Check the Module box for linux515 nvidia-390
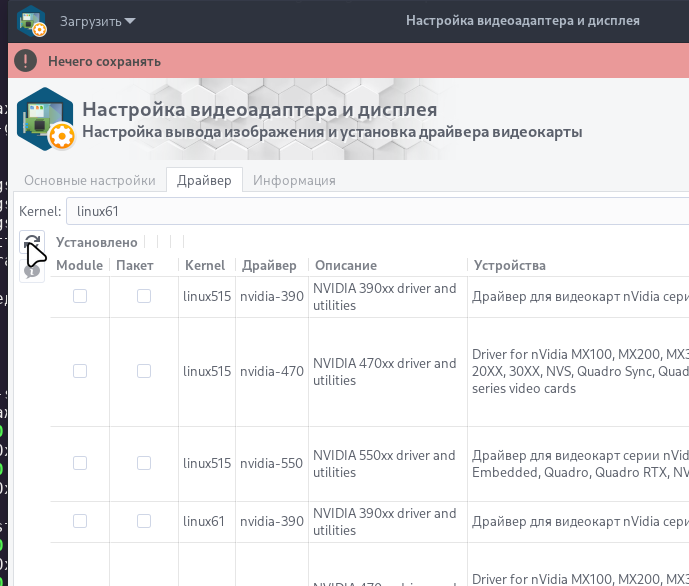The image size is (689, 586). coord(80,296)
